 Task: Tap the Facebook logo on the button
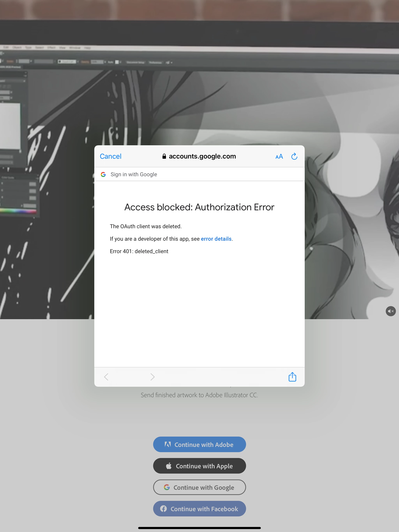tap(163, 509)
